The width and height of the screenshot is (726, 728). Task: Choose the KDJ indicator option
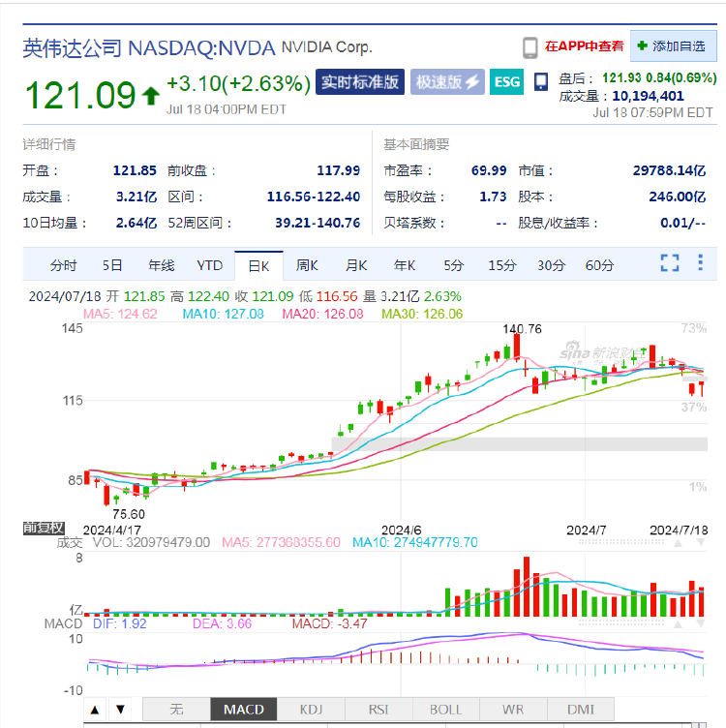[311, 710]
